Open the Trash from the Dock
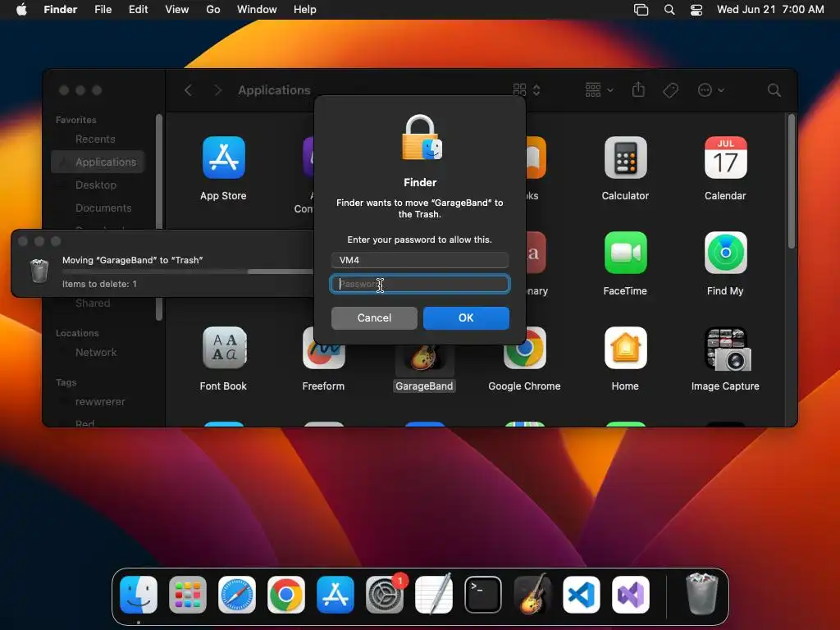840x630 pixels. click(x=702, y=594)
